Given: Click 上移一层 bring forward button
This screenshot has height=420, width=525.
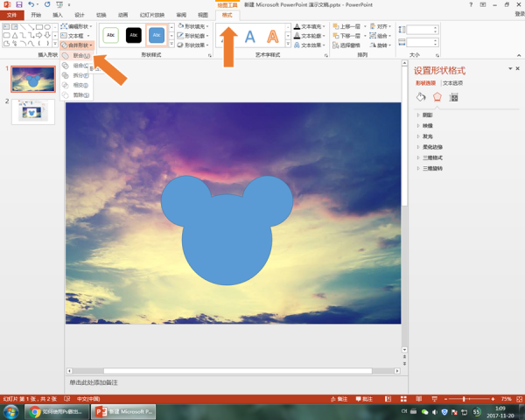Looking at the screenshot, I should coord(346,26).
